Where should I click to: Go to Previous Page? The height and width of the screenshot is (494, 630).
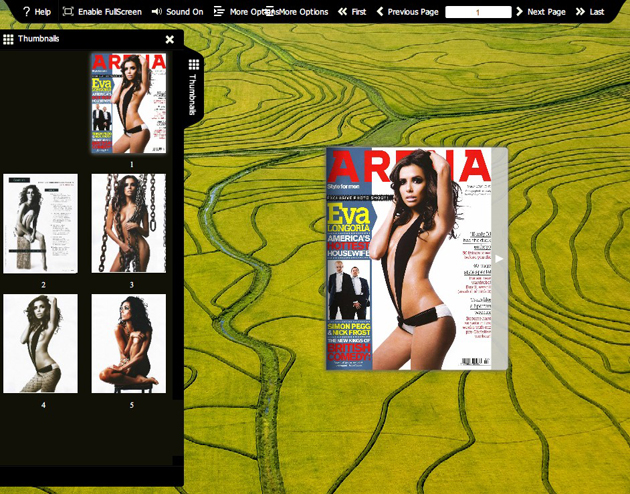click(407, 12)
